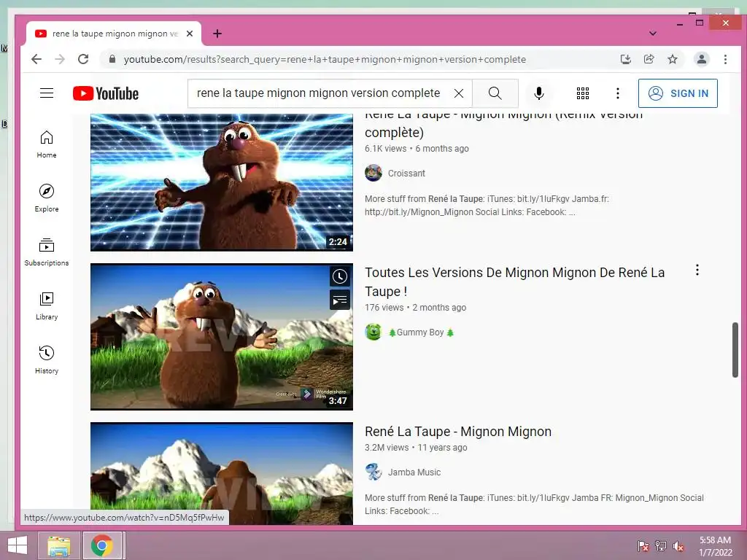Open Chrome profile avatar menu
747x560 pixels.
click(701, 59)
